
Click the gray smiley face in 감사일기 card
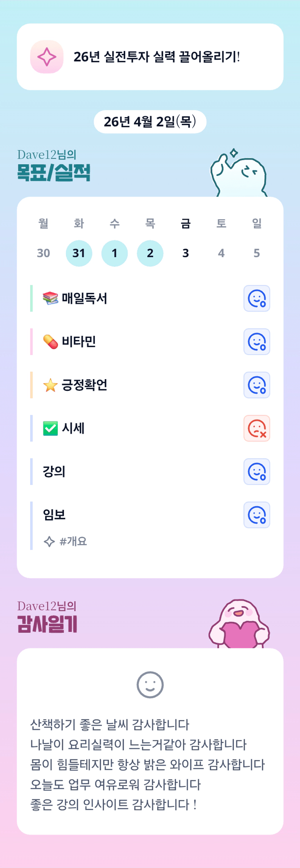(x=150, y=685)
